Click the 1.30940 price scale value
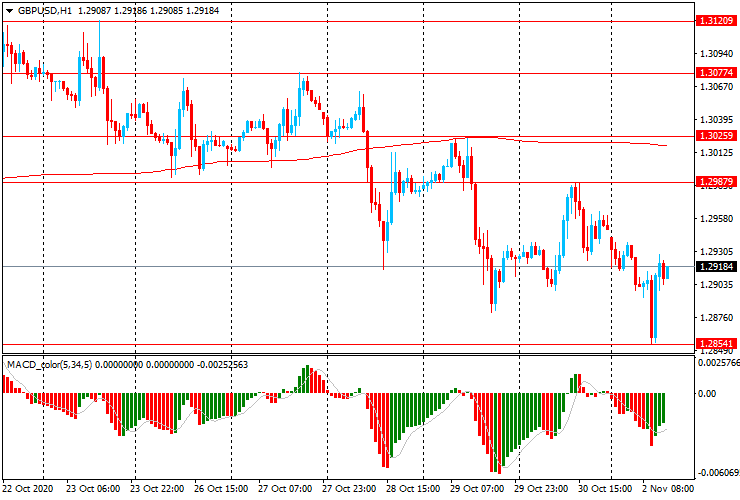The width and height of the screenshot is (740, 500). (717, 54)
